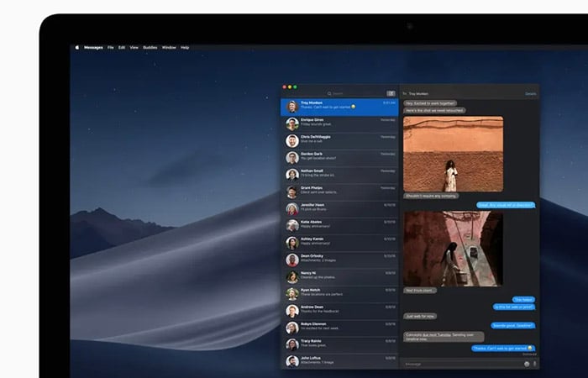The image size is (588, 378).
Task: Click Nancy Ni's avatar
Action: point(292,277)
